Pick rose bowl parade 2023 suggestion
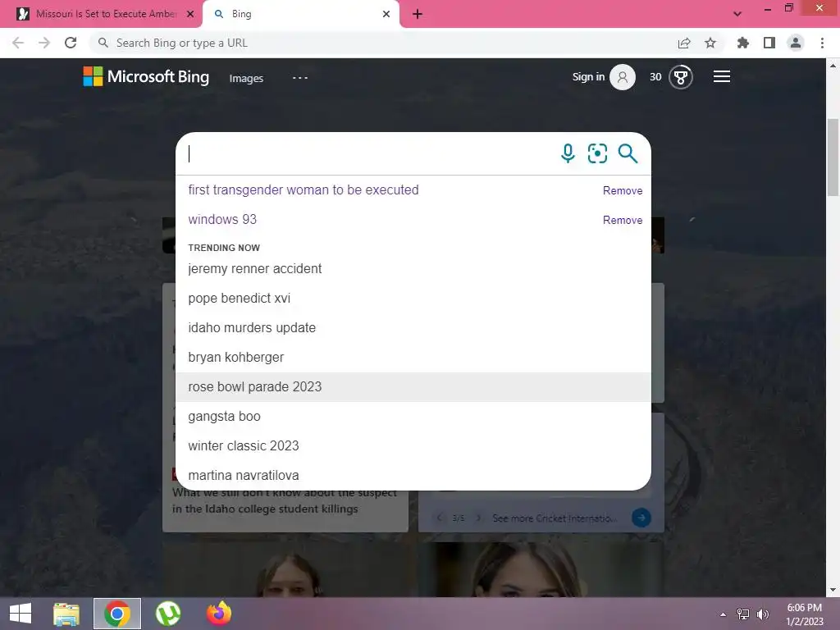 click(413, 387)
